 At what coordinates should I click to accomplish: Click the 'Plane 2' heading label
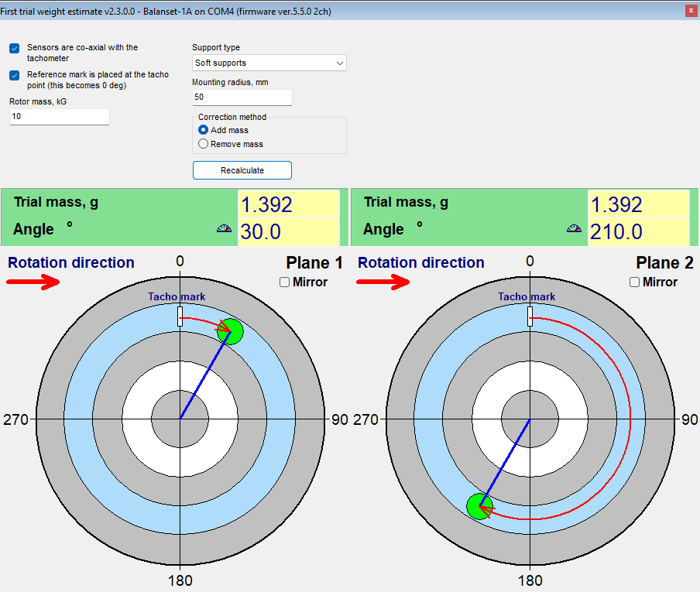(x=664, y=263)
